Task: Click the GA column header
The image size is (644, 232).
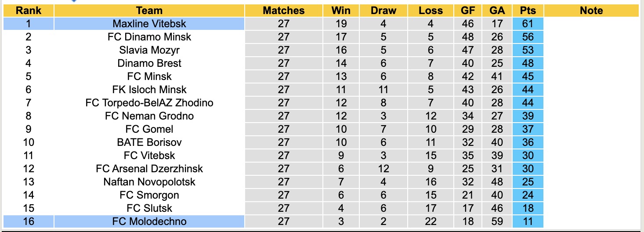Action: (496, 11)
